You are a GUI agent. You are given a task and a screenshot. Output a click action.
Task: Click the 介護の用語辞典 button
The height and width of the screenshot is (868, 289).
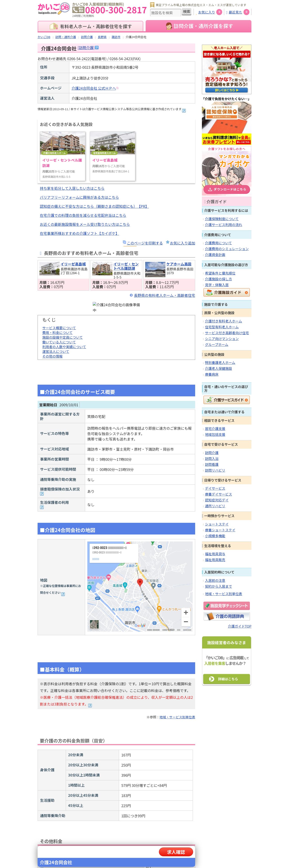(226, 616)
